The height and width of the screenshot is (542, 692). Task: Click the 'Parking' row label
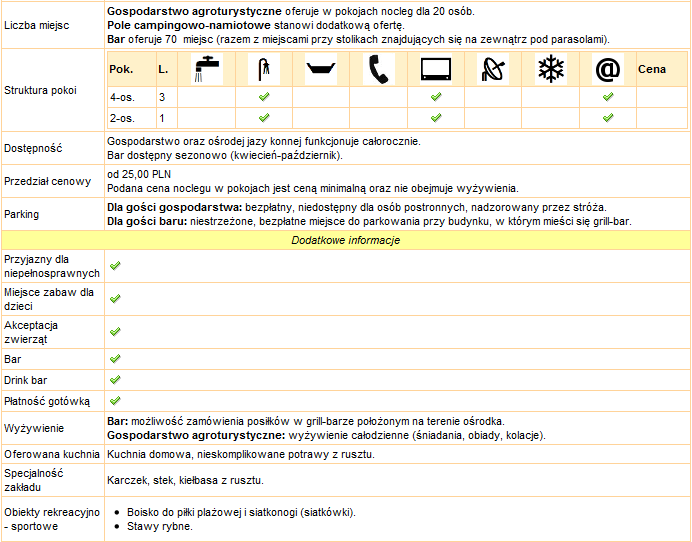tap(22, 215)
